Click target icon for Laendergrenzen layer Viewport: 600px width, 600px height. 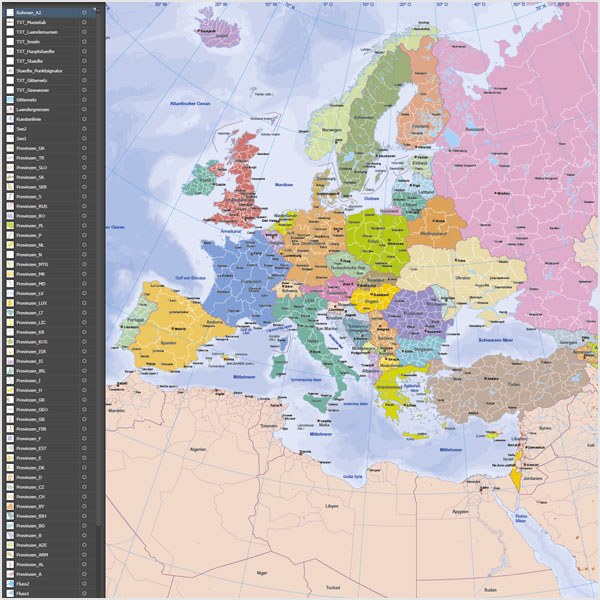(84, 109)
